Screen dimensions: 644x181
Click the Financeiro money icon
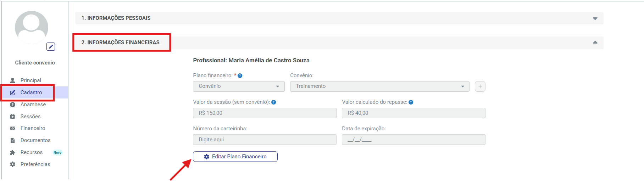[12, 128]
